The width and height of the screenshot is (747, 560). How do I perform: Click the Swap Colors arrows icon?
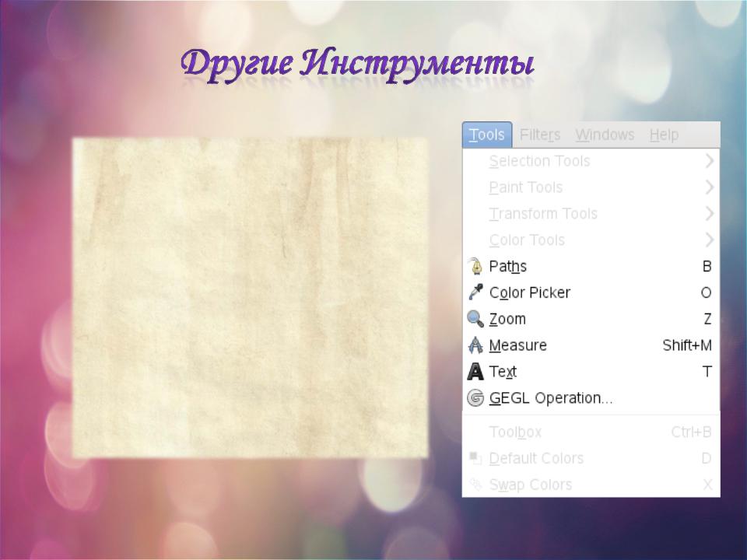coord(475,485)
